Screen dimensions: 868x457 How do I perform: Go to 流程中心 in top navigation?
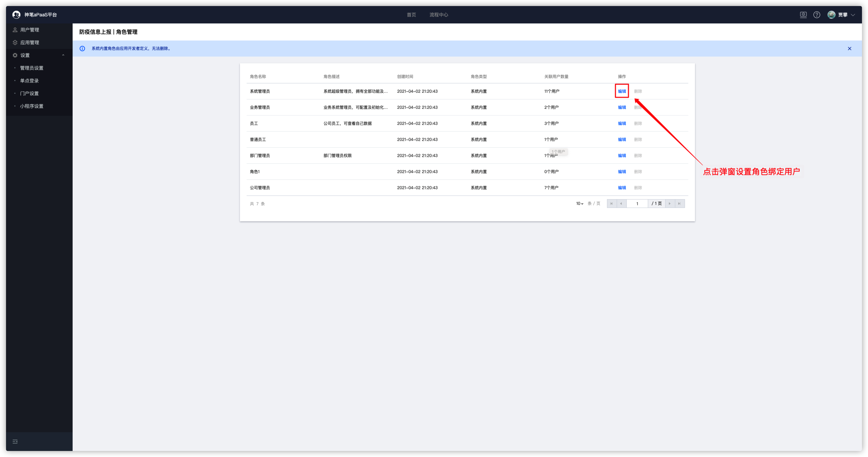point(439,15)
